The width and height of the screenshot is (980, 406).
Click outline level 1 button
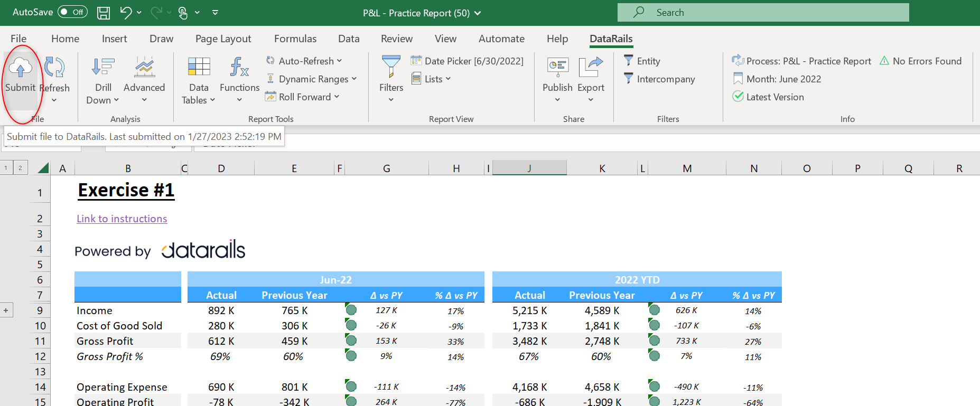coord(6,168)
